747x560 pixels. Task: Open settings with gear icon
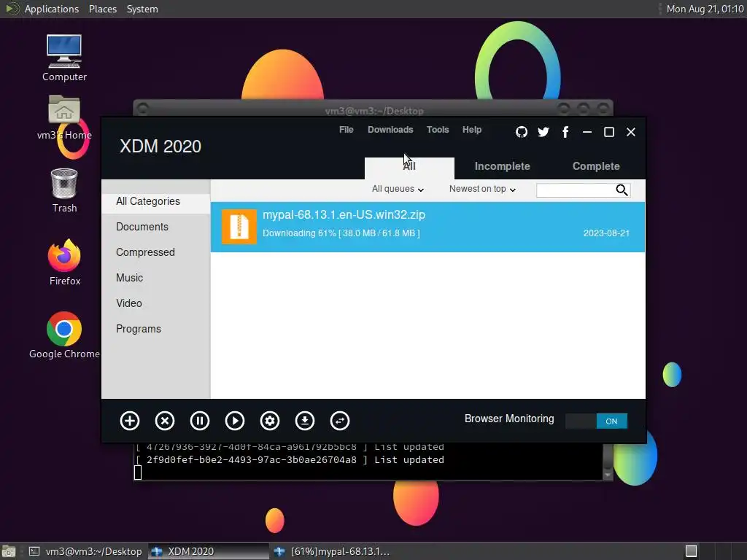(x=270, y=421)
